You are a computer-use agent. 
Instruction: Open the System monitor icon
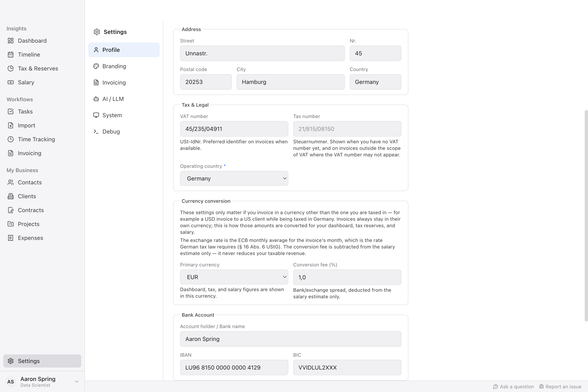tap(96, 115)
